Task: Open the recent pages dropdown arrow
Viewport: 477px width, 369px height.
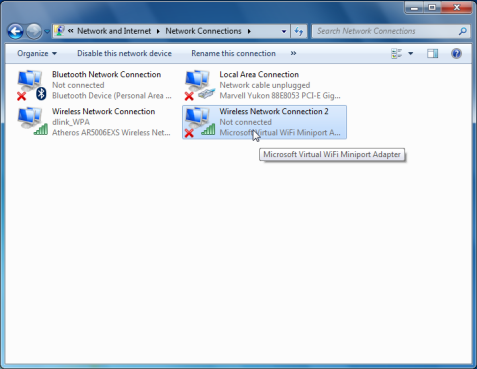Action: (x=47, y=31)
